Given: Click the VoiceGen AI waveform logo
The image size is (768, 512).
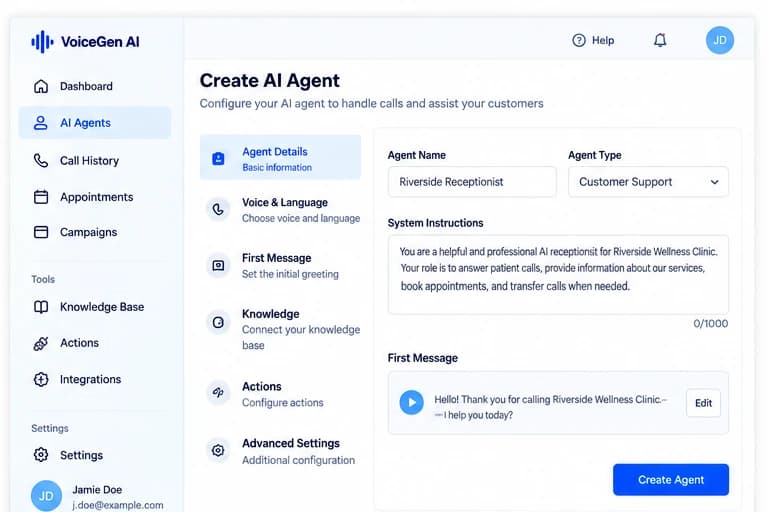Looking at the screenshot, I should coord(42,42).
